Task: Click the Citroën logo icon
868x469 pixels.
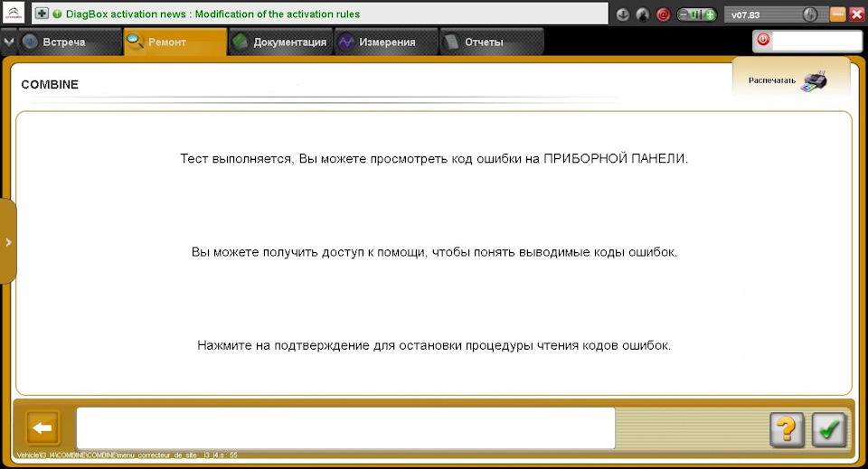Action: coord(14,13)
